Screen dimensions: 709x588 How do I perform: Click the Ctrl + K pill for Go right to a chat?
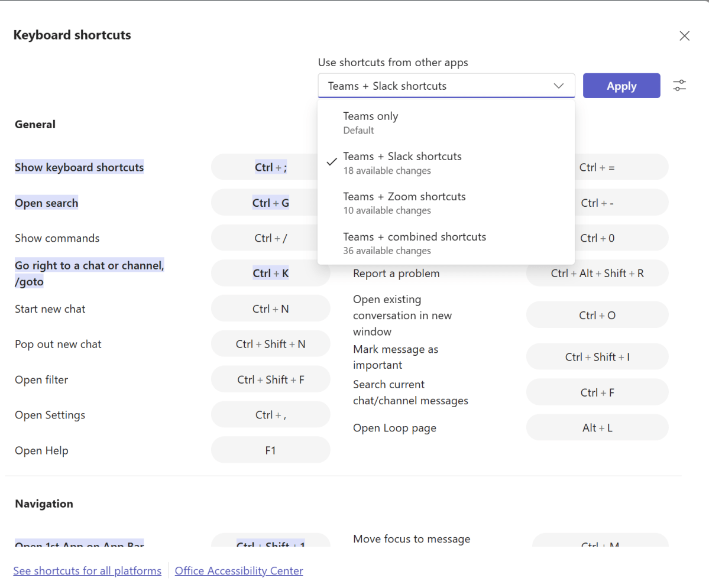point(270,273)
